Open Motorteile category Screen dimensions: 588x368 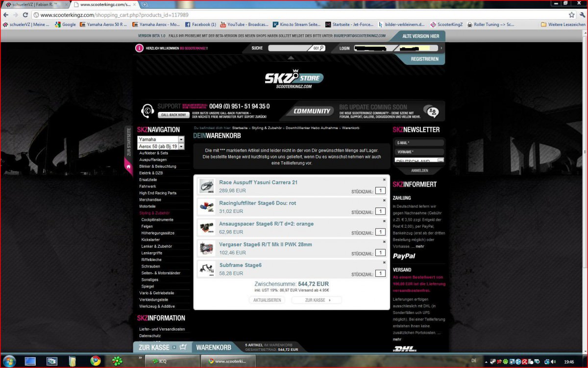147,206
